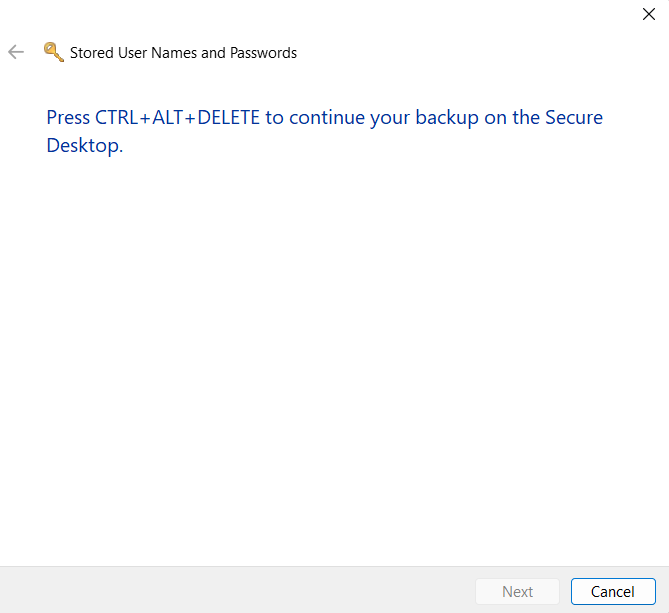Dismiss the wizard via top-right X

click(649, 14)
